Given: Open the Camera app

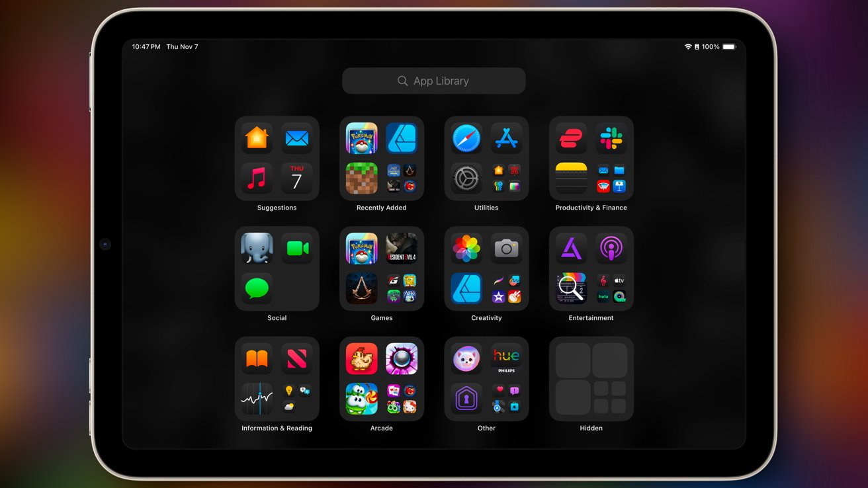Looking at the screenshot, I should point(507,249).
